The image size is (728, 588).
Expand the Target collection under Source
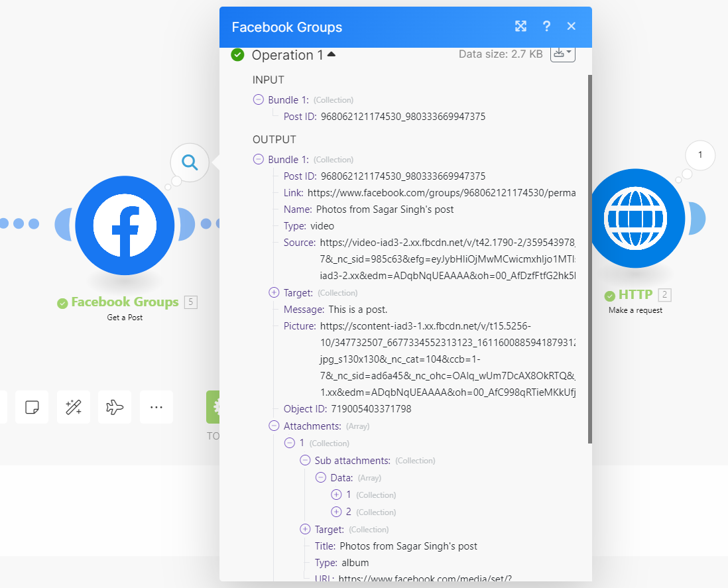pyautogui.click(x=274, y=292)
